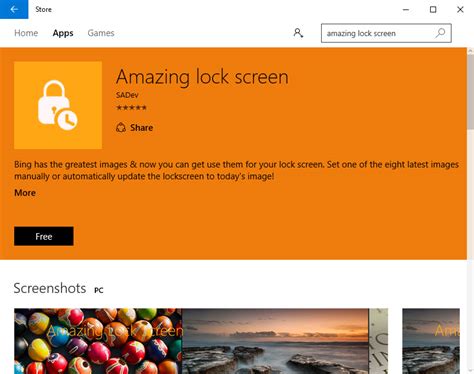
Task: Click the vertical scrollbar thumb
Action: click(470, 92)
